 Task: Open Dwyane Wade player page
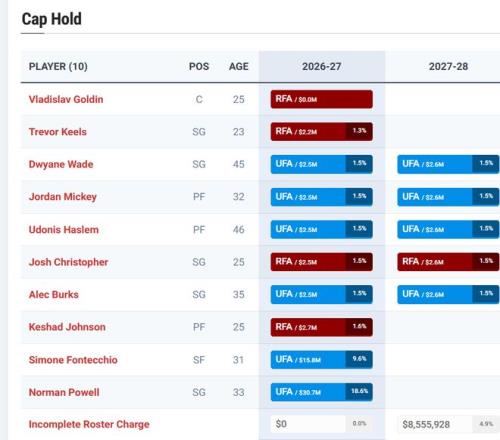tap(61, 164)
